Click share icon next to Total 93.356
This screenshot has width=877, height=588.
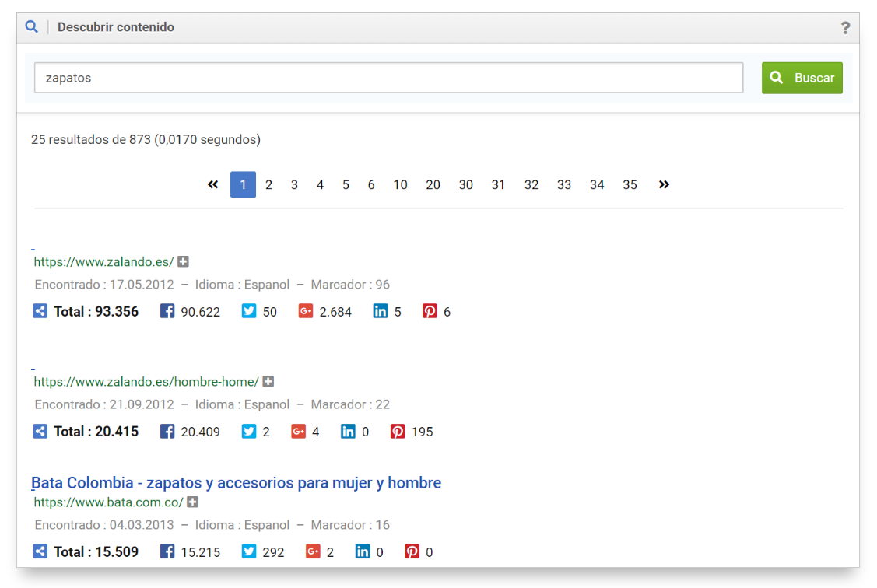click(x=40, y=311)
